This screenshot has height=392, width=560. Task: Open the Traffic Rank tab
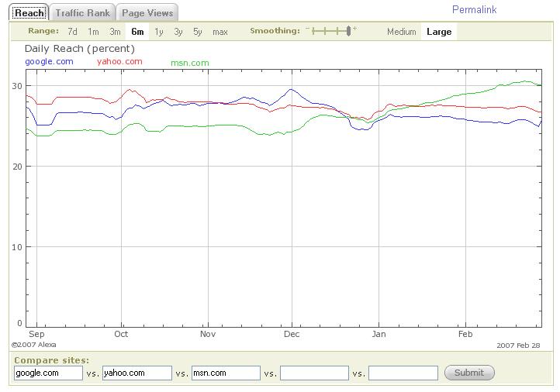83,13
